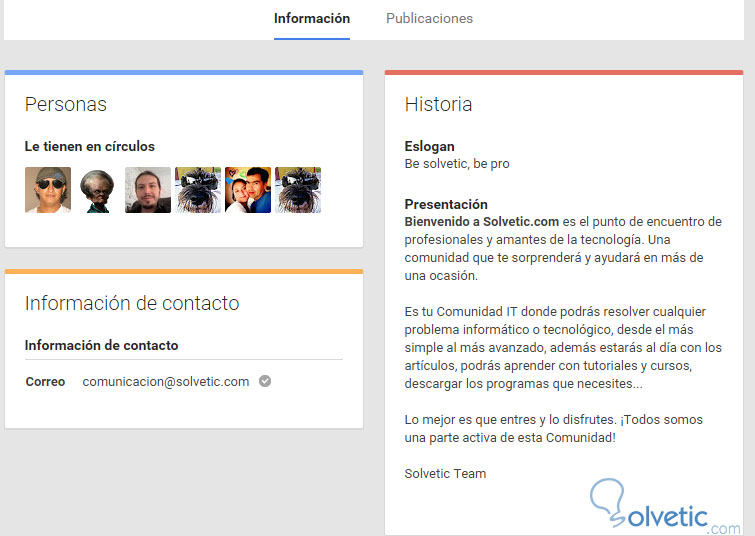Switch to the Información tab
Viewport: 755px width, 536px height.
pos(312,18)
